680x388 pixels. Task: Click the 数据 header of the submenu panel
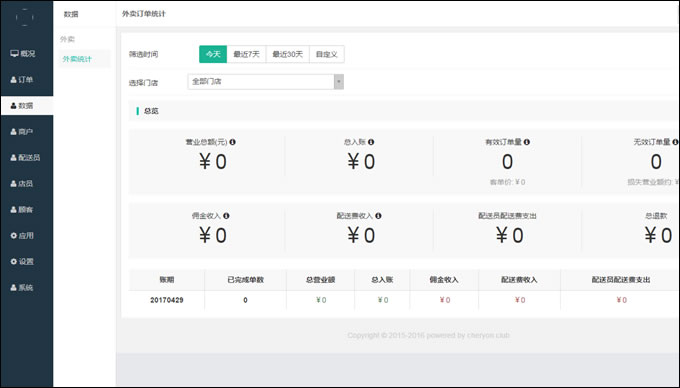point(71,14)
